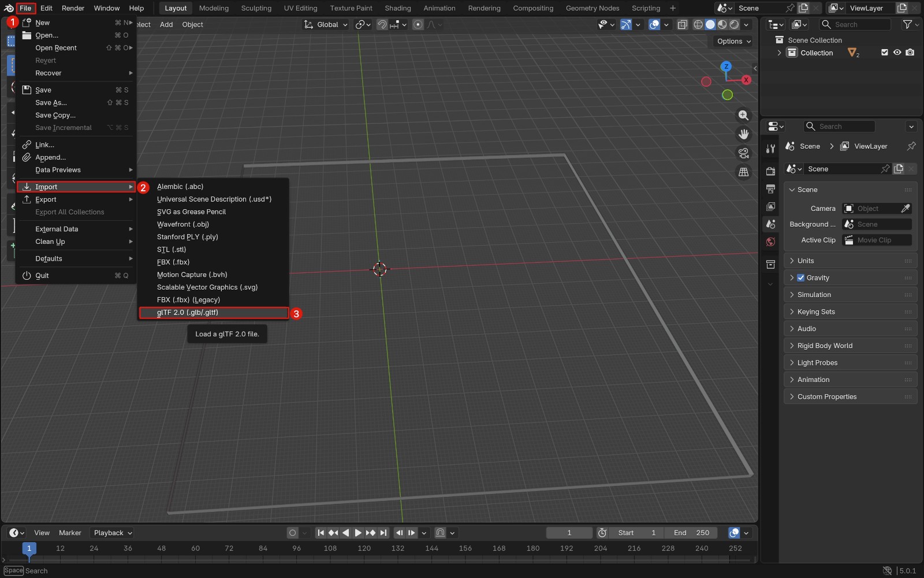The width and height of the screenshot is (924, 578).
Task: Click the outliner filter funnel icon
Action: click(x=907, y=24)
